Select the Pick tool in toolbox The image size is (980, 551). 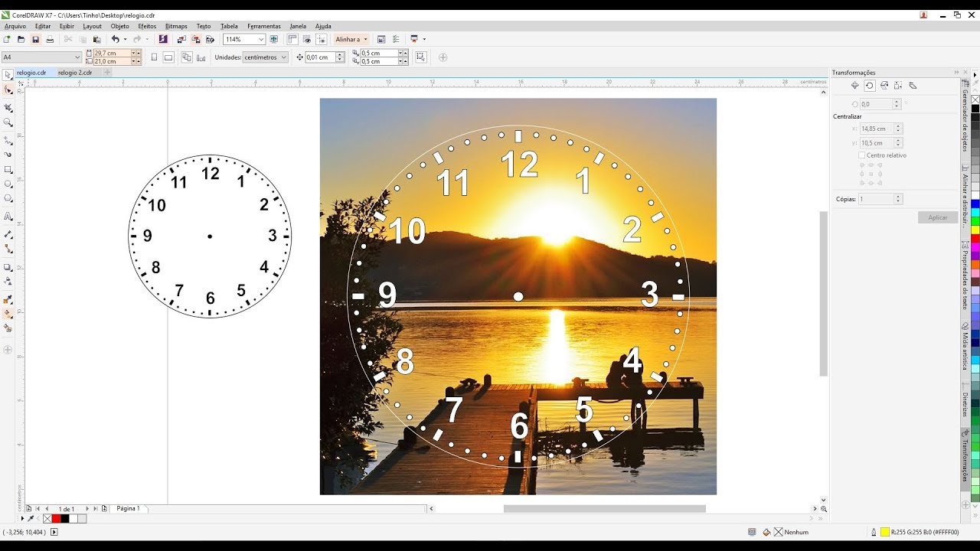click(8, 75)
